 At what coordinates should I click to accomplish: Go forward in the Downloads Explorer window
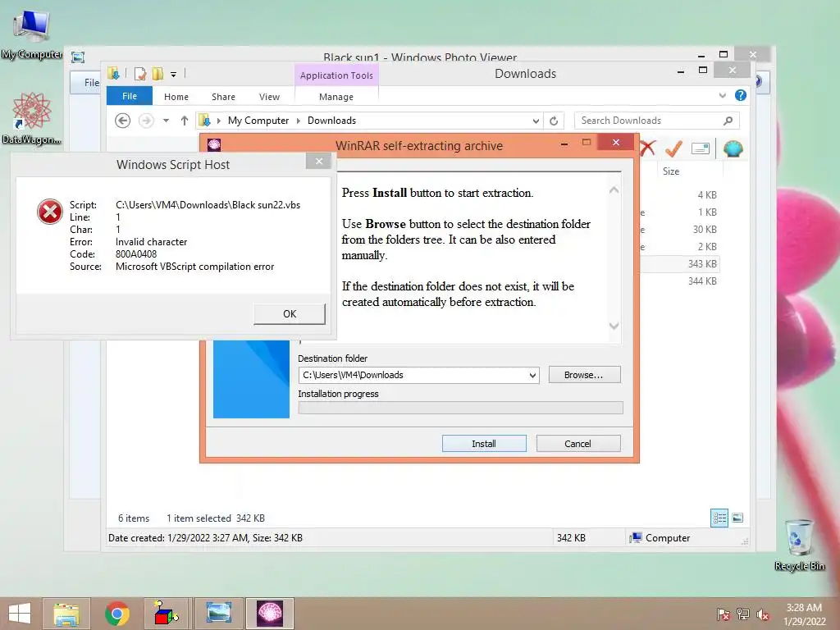point(146,121)
